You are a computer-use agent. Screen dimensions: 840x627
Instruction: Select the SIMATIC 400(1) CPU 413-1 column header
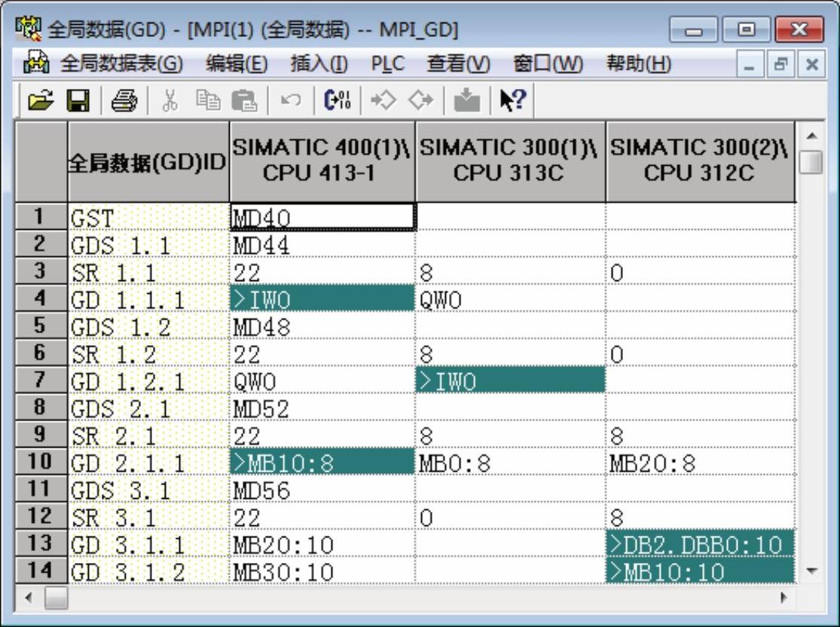[x=322, y=161]
